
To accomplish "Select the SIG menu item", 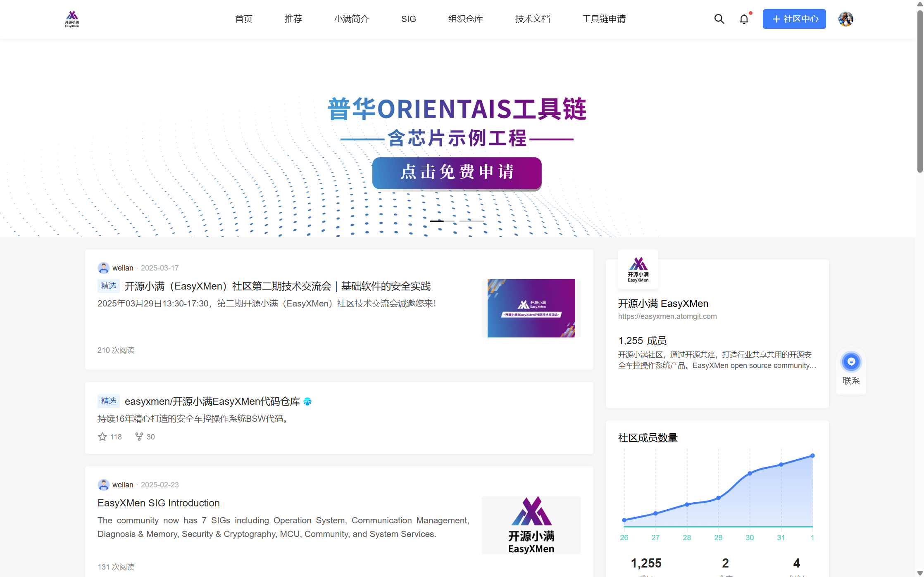I will [x=409, y=19].
